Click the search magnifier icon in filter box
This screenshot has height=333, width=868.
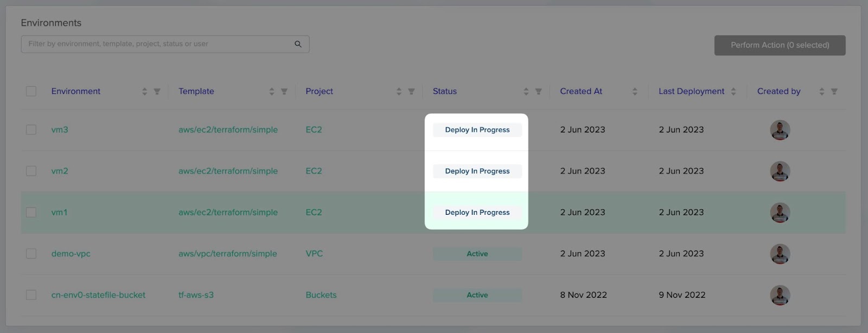(x=298, y=44)
